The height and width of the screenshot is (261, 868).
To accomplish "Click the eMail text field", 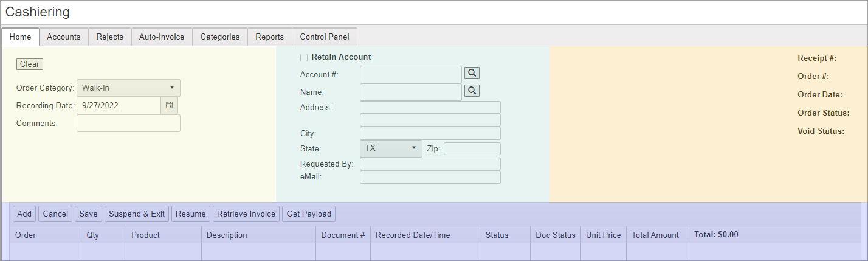I will [x=430, y=177].
